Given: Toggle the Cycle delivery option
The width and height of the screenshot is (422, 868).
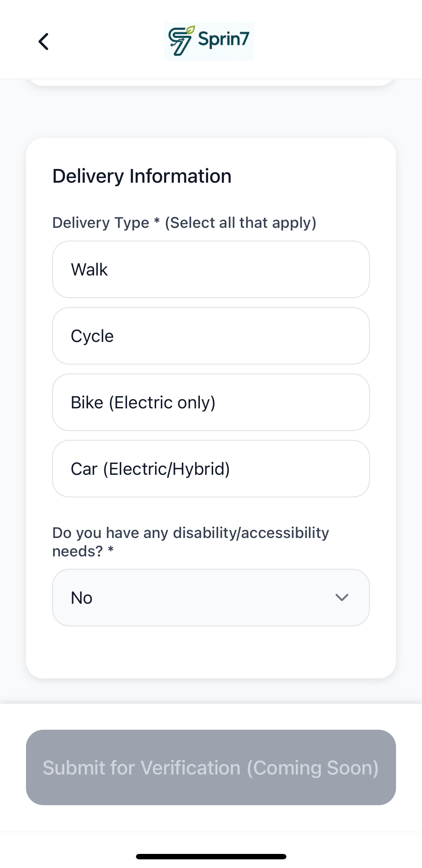Looking at the screenshot, I should (211, 336).
